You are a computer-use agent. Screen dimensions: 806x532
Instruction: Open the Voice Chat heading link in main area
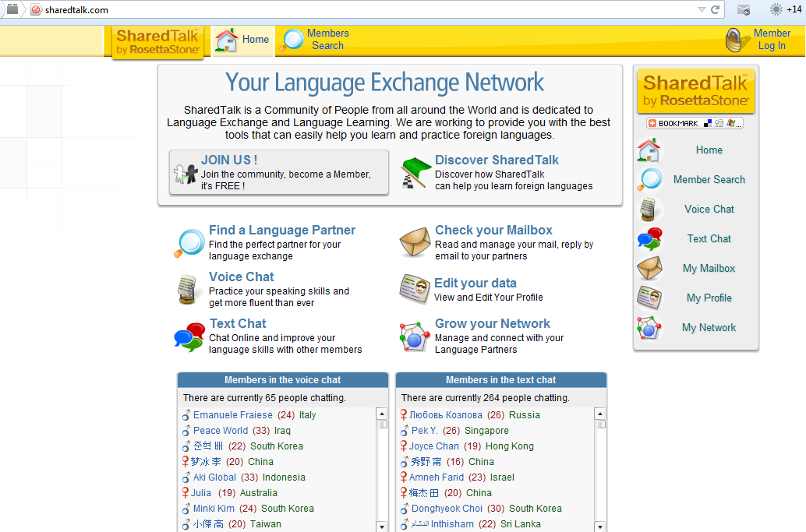click(241, 277)
